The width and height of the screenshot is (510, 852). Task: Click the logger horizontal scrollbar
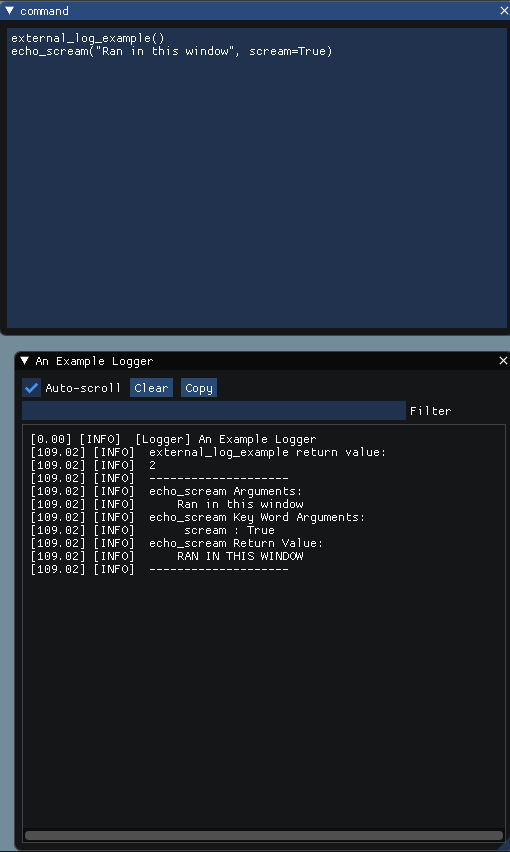pos(264,836)
